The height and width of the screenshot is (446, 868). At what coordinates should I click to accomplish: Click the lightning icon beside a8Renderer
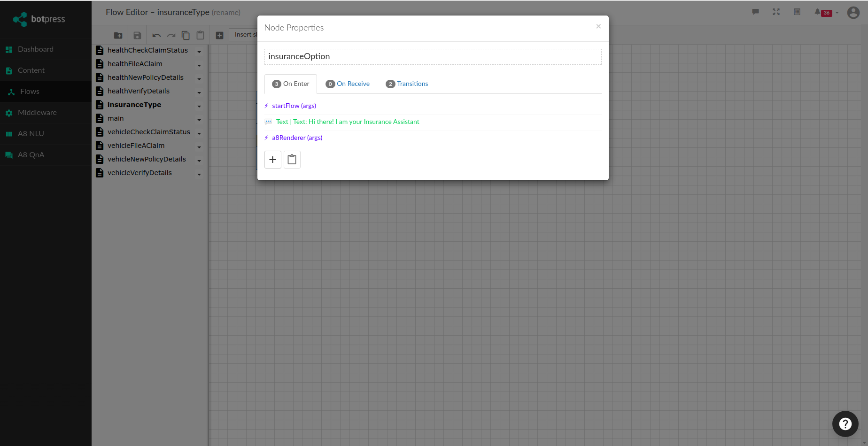(x=266, y=138)
